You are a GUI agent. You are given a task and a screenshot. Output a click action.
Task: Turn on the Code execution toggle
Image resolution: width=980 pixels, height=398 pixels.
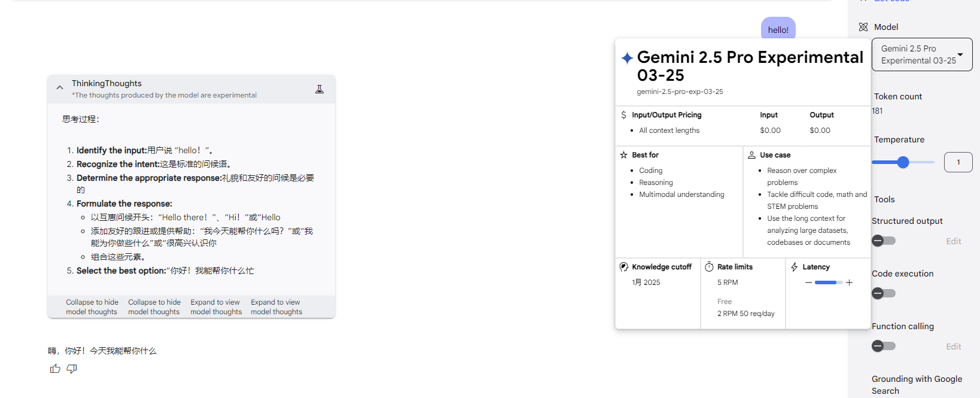[884, 293]
